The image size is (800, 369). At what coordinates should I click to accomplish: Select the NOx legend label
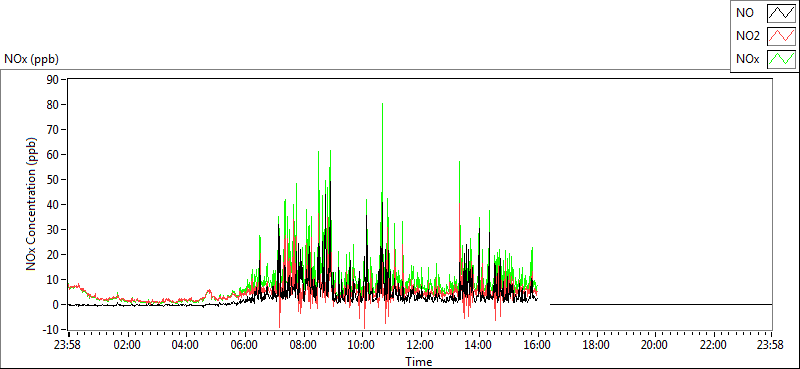coord(747,60)
